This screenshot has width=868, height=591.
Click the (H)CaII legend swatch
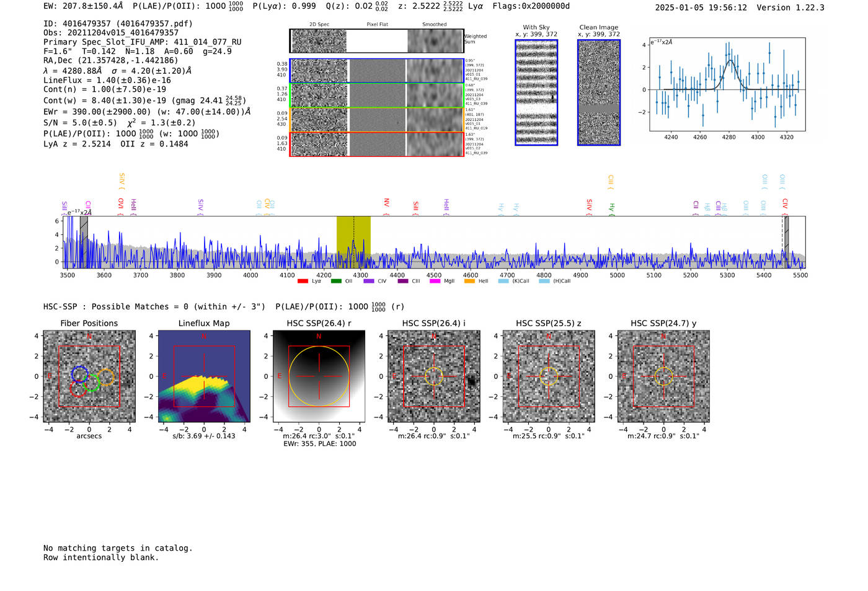pyautogui.click(x=544, y=281)
